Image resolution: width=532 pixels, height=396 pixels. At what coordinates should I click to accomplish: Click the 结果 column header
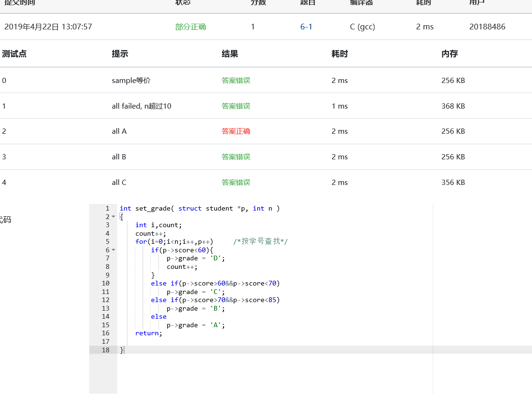point(230,54)
